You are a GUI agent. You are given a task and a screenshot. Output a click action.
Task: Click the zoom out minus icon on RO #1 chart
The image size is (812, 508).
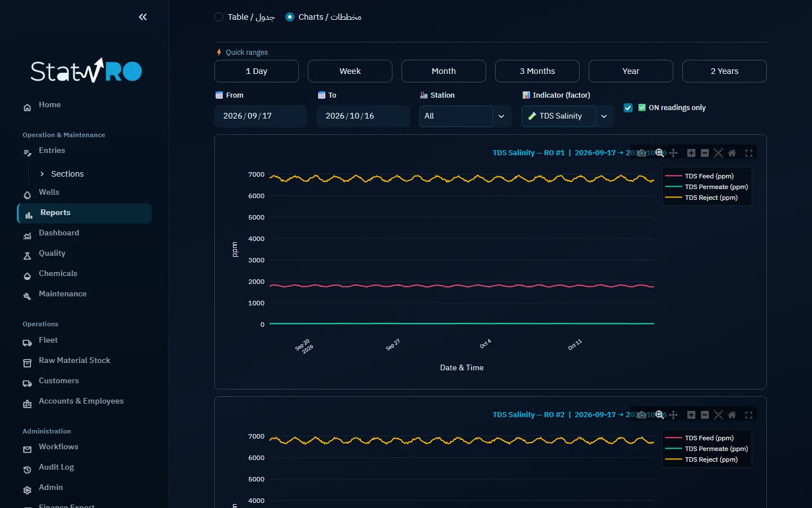[705, 153]
